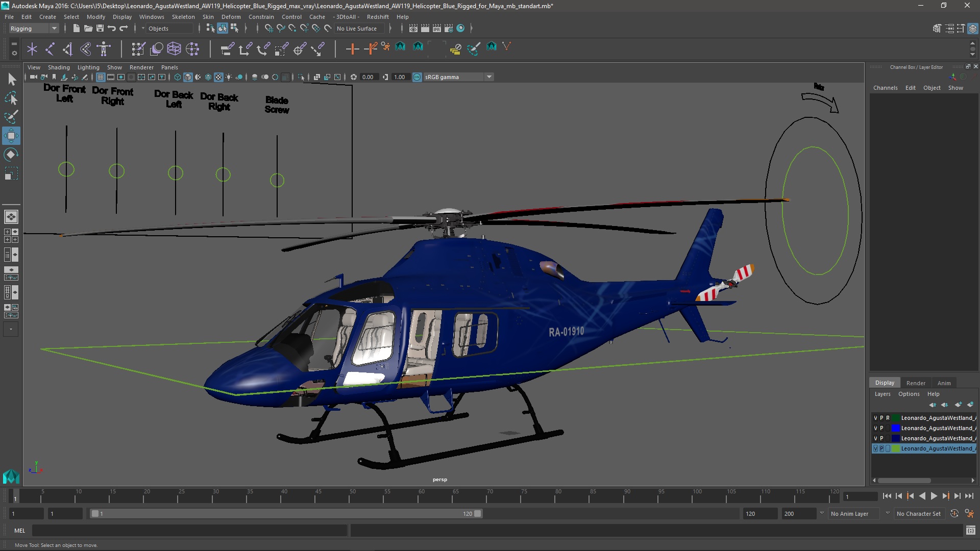Viewport: 980px width, 551px height.
Task: Toggle R reference state of first layer
Action: (888, 418)
